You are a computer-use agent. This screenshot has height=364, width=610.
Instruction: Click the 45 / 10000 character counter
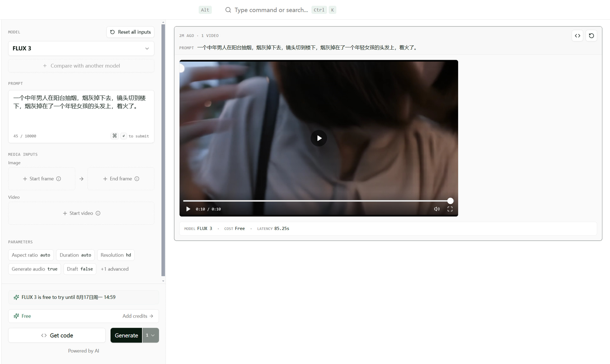(25, 136)
